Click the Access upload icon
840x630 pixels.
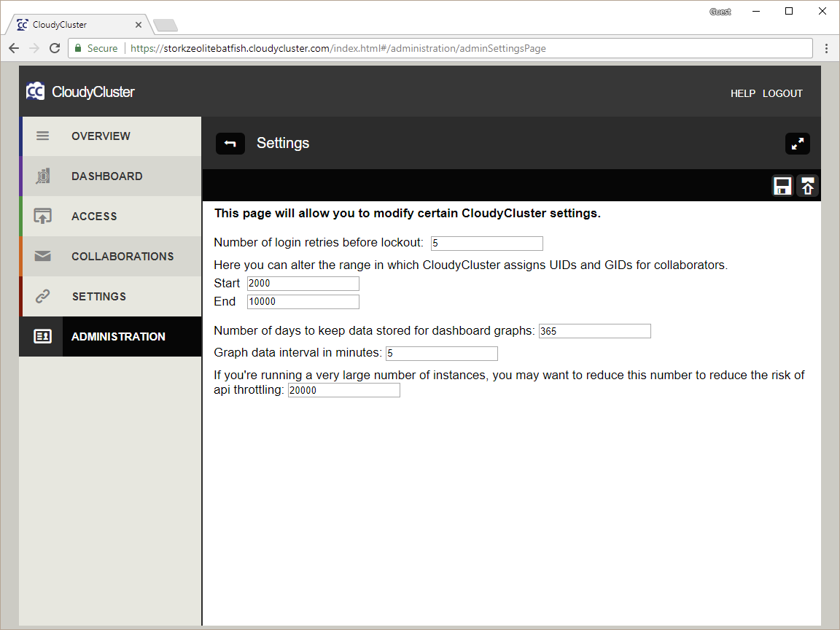coord(43,216)
